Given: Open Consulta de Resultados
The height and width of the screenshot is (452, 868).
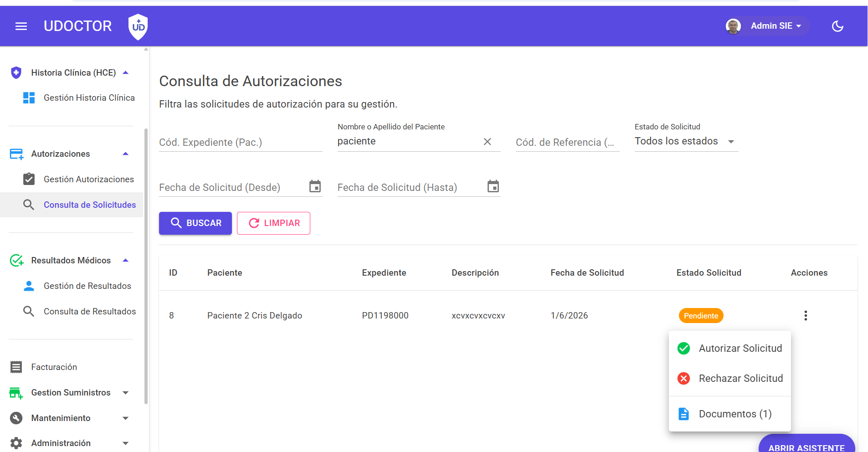Looking at the screenshot, I should pyautogui.click(x=90, y=311).
